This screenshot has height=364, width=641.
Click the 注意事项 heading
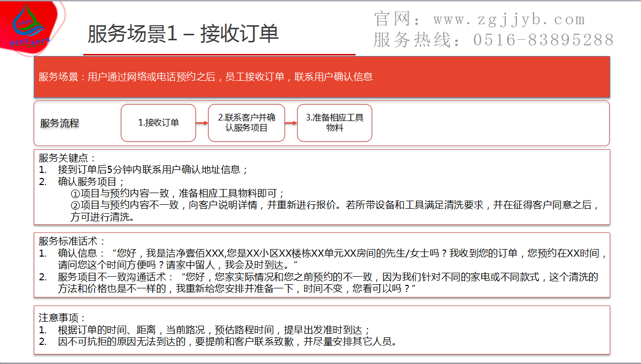coord(63,318)
